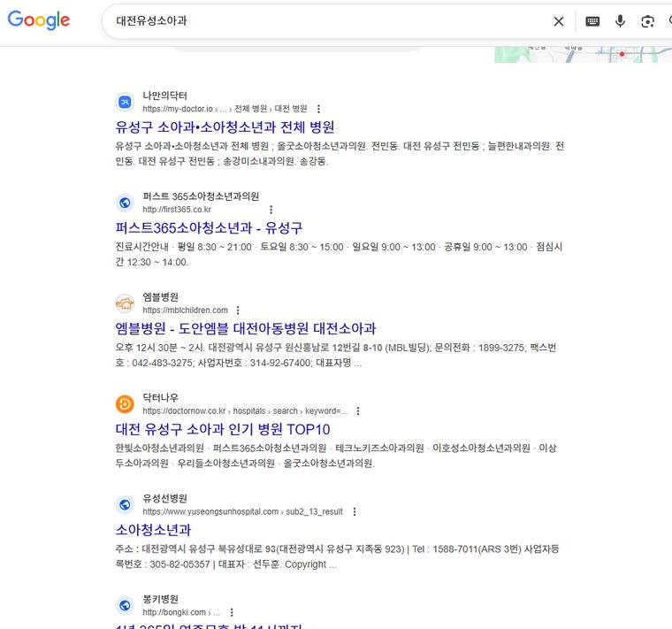672x629 pixels.
Task: Click 봉키병원 site name text
Action: [160, 600]
